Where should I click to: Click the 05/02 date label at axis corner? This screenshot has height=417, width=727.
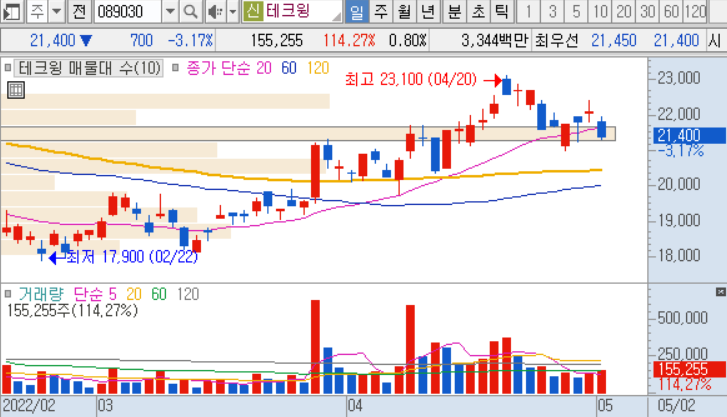(x=676, y=406)
